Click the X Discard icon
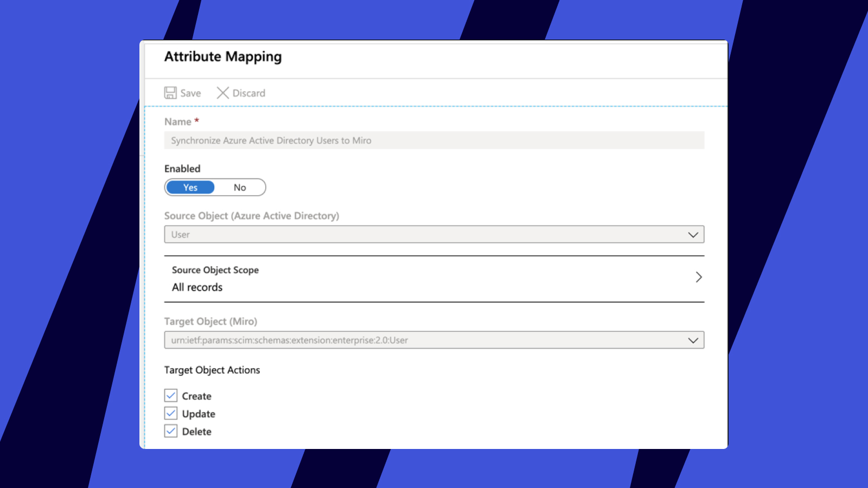868x488 pixels. pyautogui.click(x=222, y=93)
